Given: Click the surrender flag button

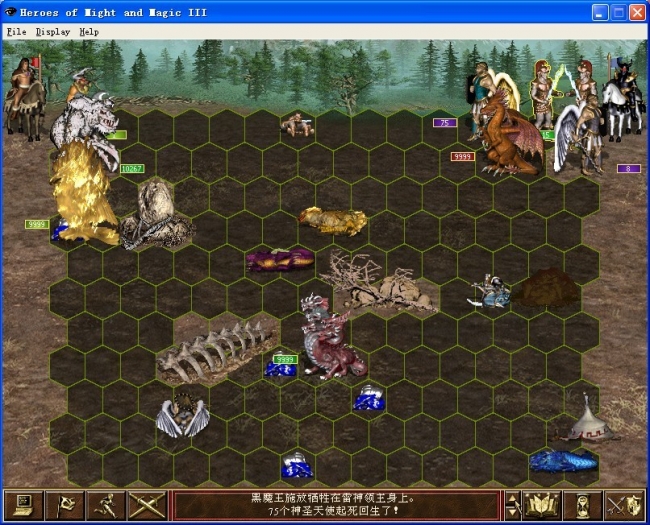Looking at the screenshot, I should pos(65,505).
